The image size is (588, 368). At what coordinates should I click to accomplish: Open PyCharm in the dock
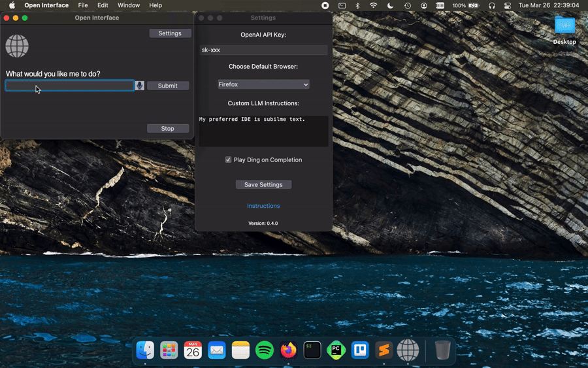click(336, 350)
